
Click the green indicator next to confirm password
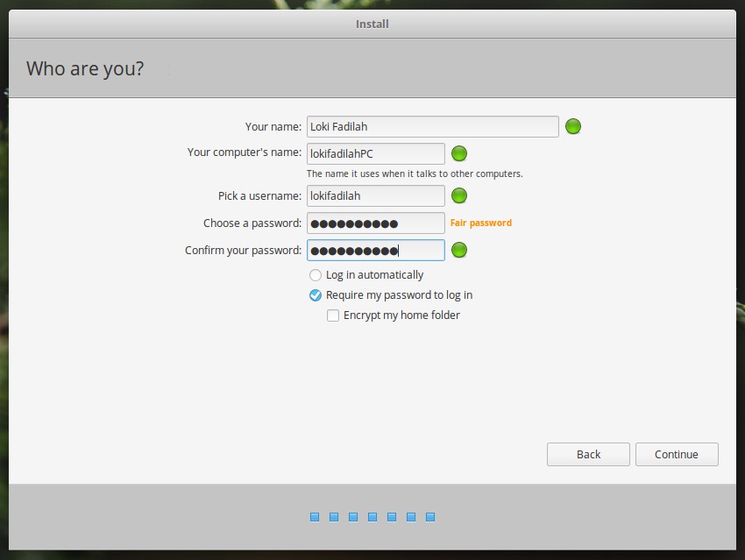[459, 250]
